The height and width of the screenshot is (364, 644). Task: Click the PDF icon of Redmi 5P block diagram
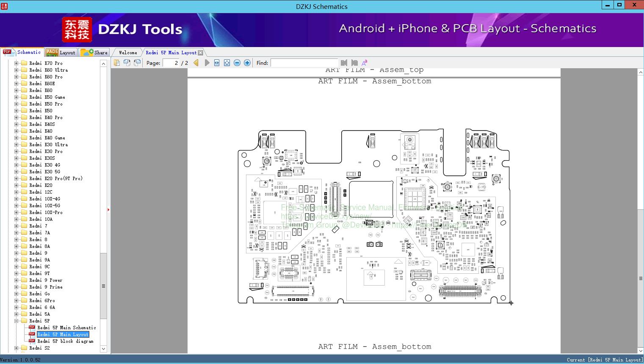pos(32,341)
